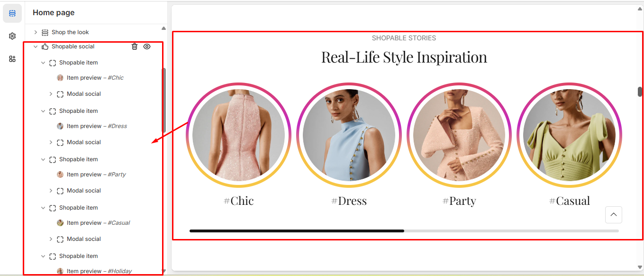Select Item preview – #Party block
Viewport: 644px width, 276px height.
[x=96, y=175]
